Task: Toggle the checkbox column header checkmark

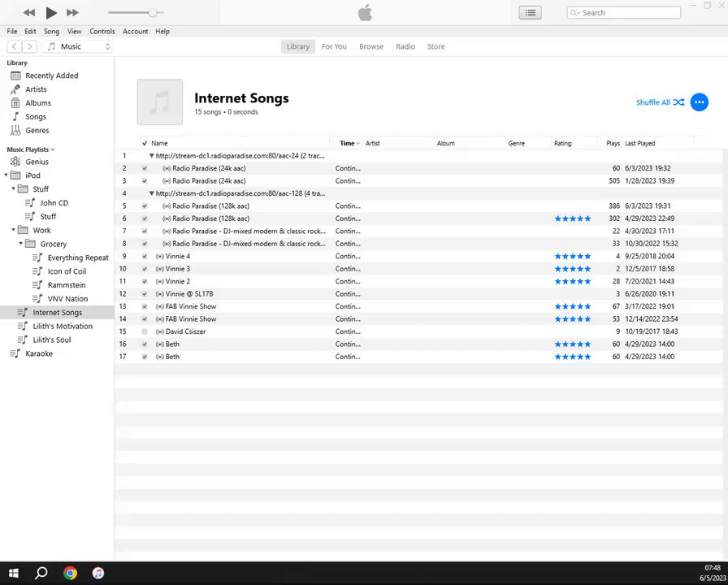Action: tap(145, 143)
